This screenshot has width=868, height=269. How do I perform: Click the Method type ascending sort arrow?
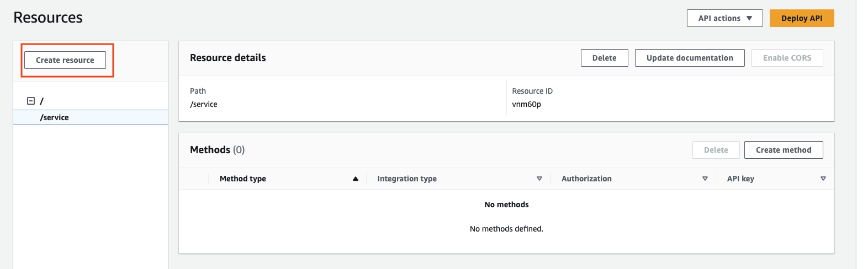pyautogui.click(x=356, y=179)
